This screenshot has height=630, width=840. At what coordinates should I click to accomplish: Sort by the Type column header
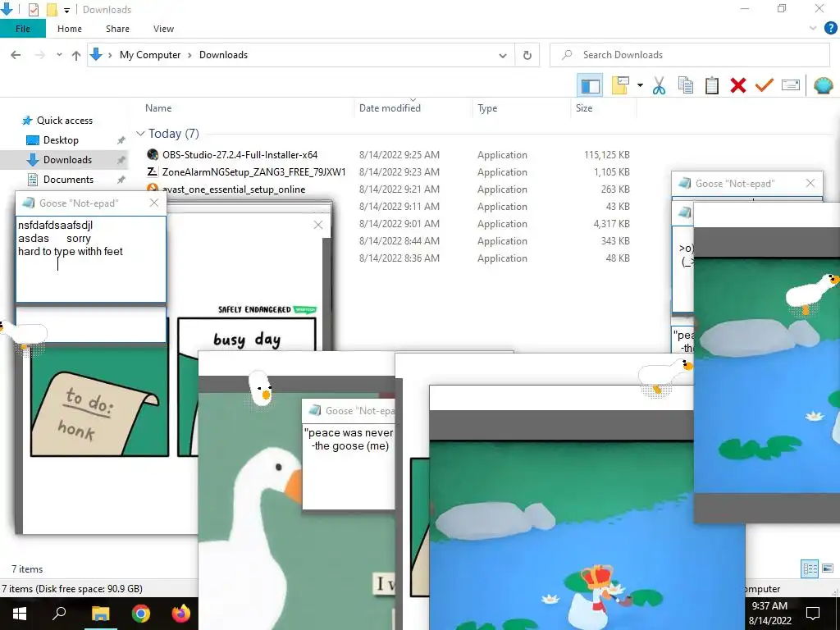[487, 108]
